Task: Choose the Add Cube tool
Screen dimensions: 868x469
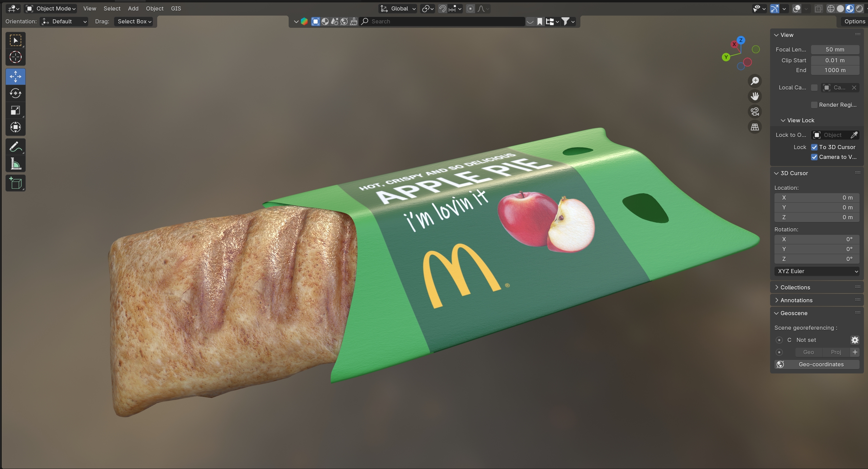Action: 15,183
